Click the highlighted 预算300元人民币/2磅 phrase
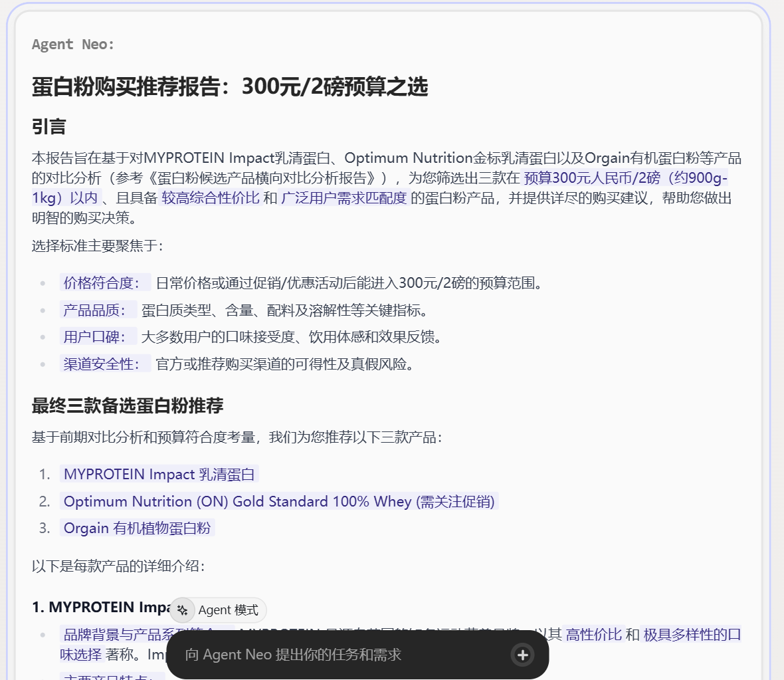The height and width of the screenshot is (680, 784). coord(592,177)
